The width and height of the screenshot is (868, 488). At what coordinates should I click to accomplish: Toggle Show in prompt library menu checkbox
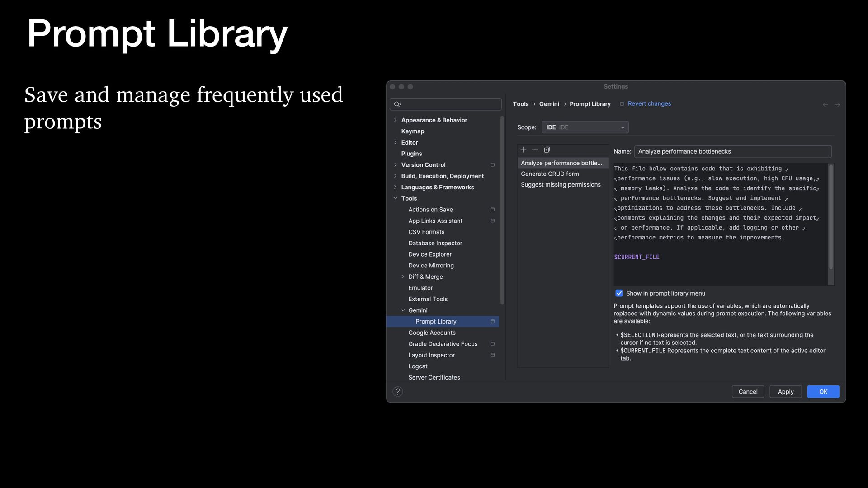[619, 293]
